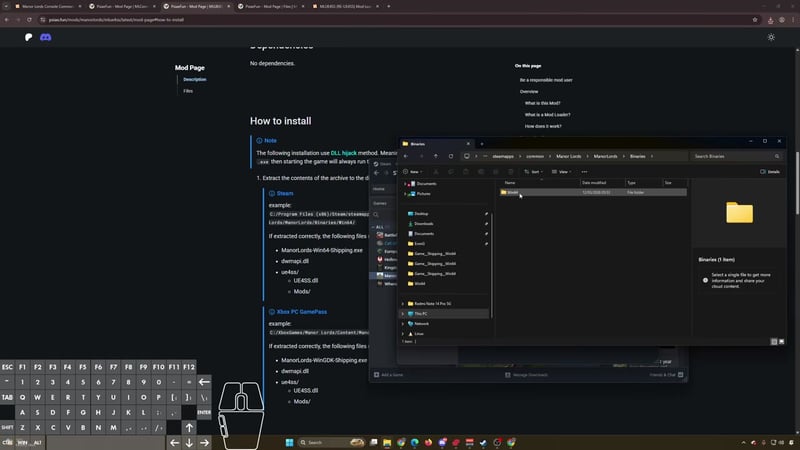Image resolution: width=800 pixels, height=450 pixels.
Task: Unpin Desktop from Quick access
Action: (486, 214)
